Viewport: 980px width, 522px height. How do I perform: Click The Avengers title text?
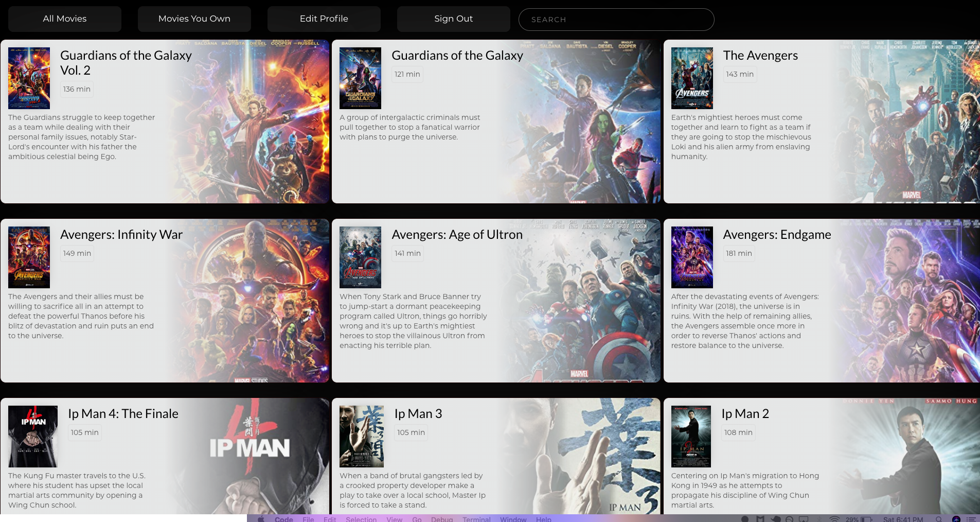click(760, 56)
